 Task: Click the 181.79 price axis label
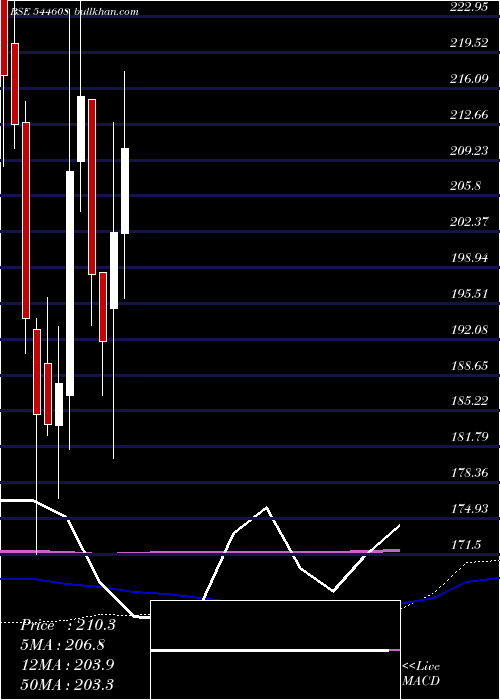[x=469, y=436]
